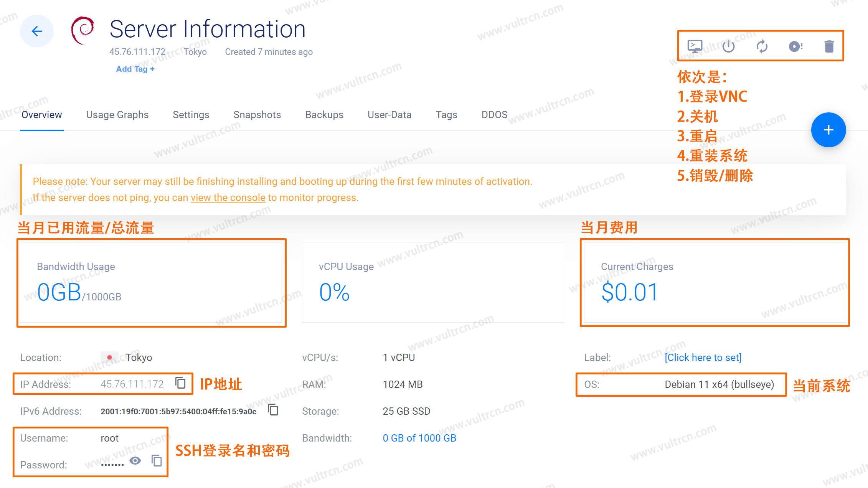Click the Location value 'Tokyo'
The image size is (868, 488).
[x=139, y=358]
